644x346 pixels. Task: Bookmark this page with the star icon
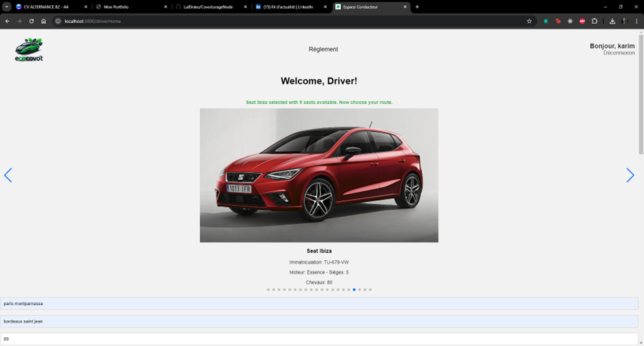(529, 21)
